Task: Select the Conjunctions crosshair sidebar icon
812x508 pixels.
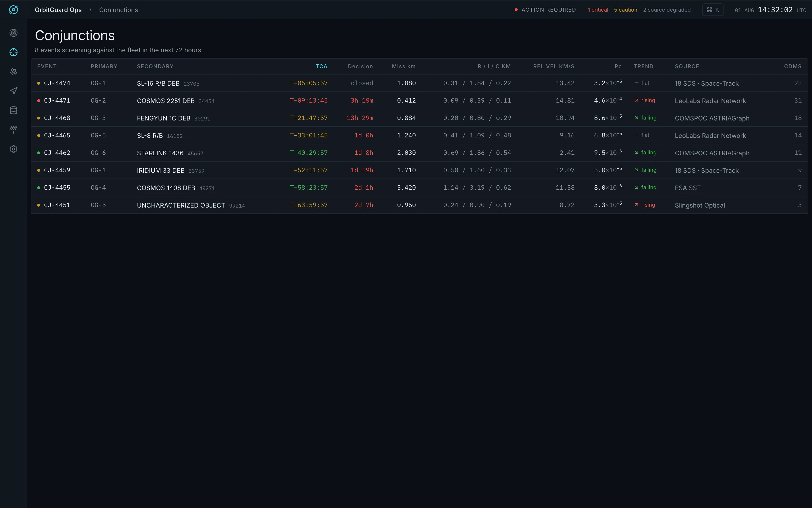Action: [14, 52]
